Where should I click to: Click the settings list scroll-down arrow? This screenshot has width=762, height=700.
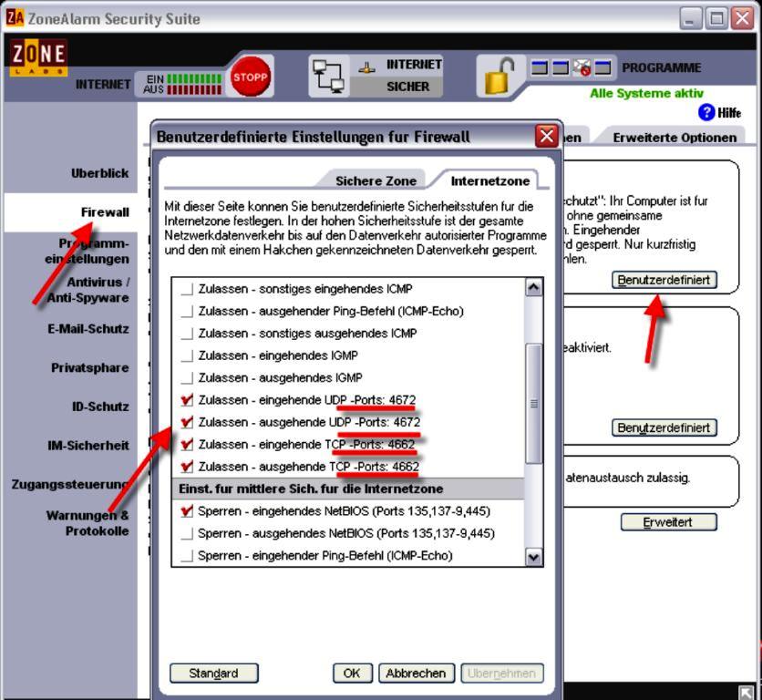pyautogui.click(x=533, y=557)
